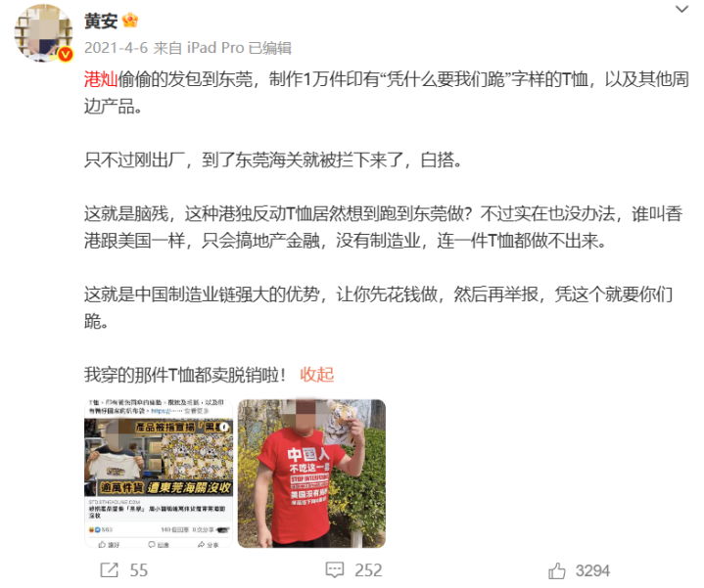Image resolution: width=704 pixels, height=588 pixels.
Task: Open the news screenshot thumbnail image
Action: click(159, 474)
